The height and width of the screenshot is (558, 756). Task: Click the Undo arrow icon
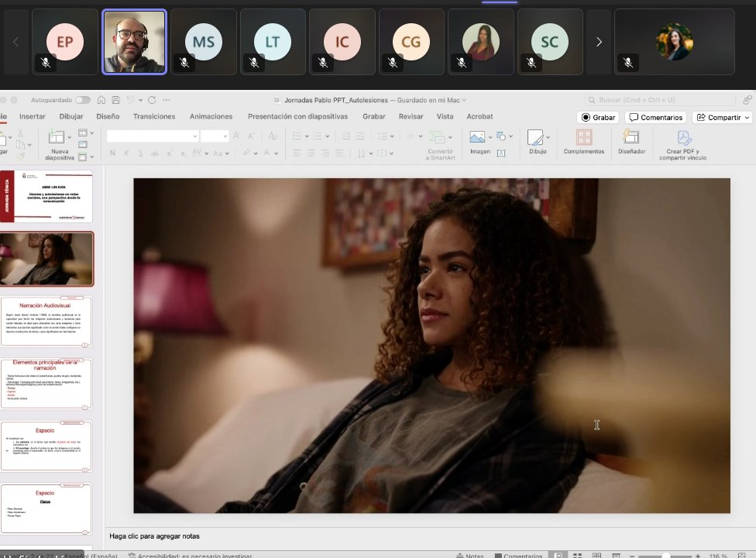[130, 100]
